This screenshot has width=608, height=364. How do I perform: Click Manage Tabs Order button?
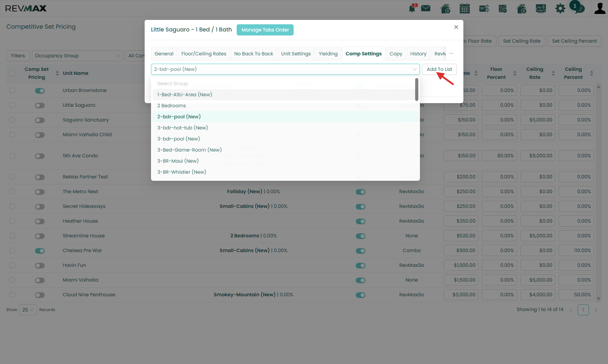[x=265, y=30]
